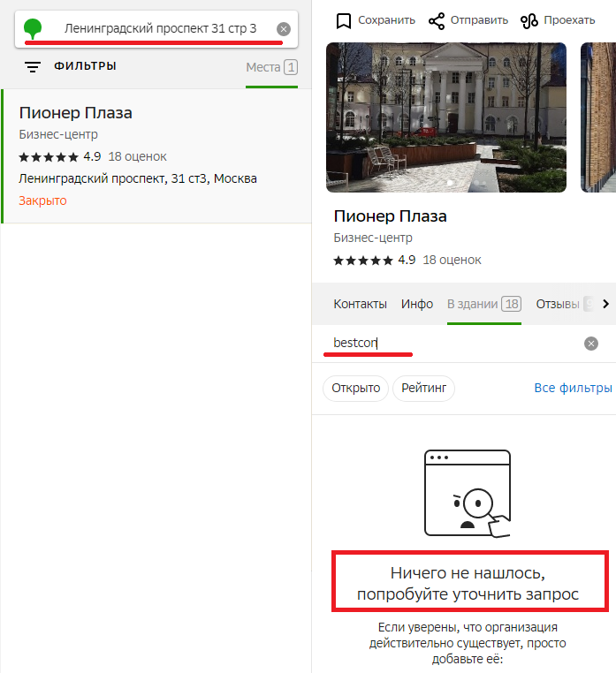Switch to the Контакты tab

360,304
